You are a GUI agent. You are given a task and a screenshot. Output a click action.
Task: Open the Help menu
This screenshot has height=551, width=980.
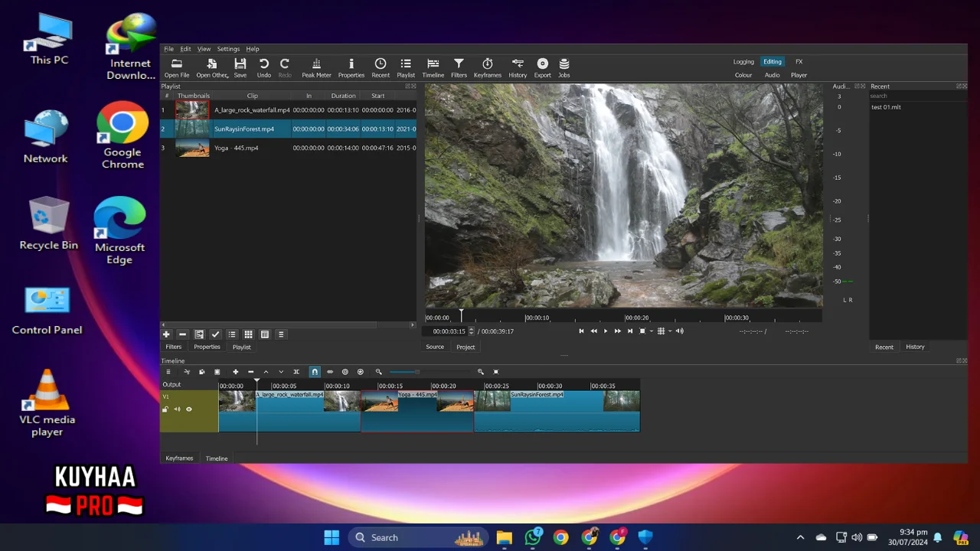coord(253,49)
